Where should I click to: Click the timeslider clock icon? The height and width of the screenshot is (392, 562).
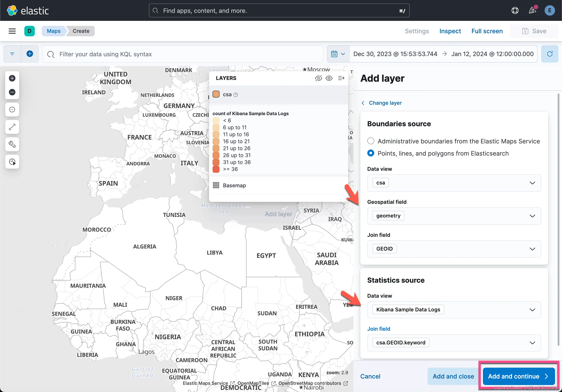pyautogui.click(x=12, y=162)
